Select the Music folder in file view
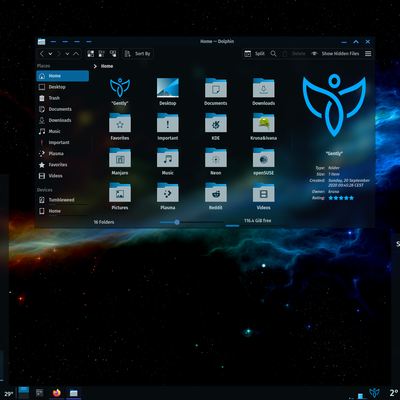The image size is (400, 400). (x=168, y=158)
